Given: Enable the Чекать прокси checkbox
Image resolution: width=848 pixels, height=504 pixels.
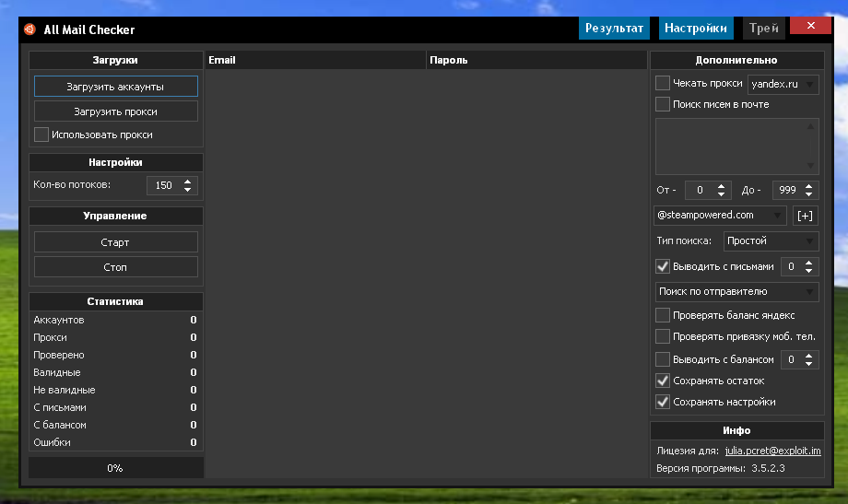Looking at the screenshot, I should click(x=663, y=83).
